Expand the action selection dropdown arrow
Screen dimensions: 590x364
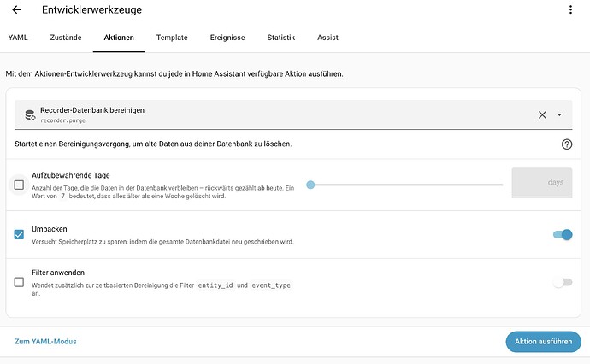pos(559,115)
